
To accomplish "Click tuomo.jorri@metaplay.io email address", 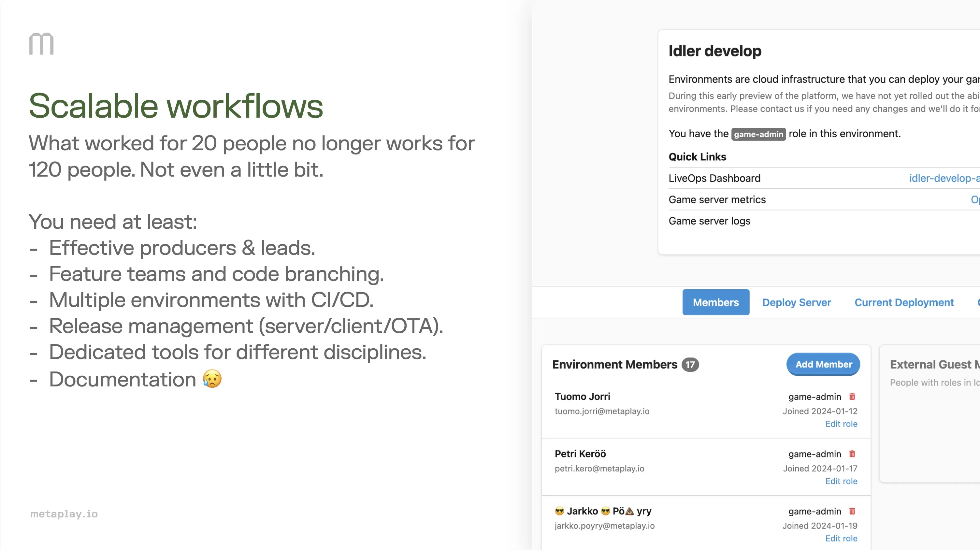I will point(602,411).
